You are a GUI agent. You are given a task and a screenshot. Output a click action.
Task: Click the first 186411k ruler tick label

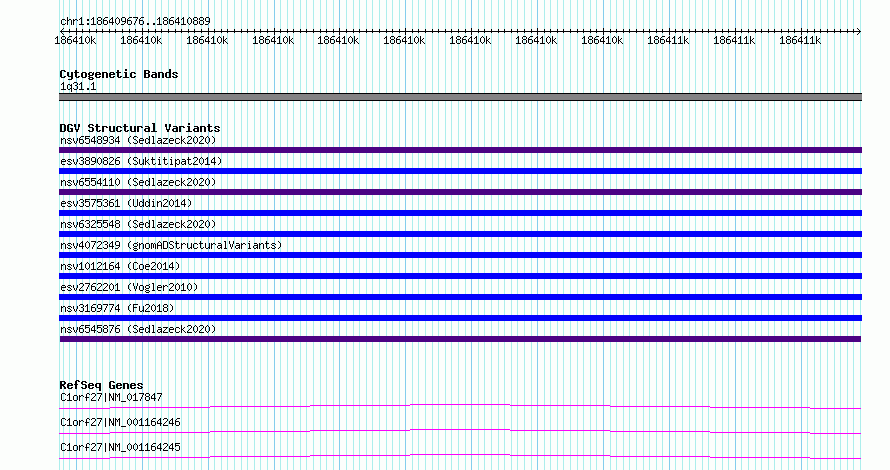tap(668, 40)
